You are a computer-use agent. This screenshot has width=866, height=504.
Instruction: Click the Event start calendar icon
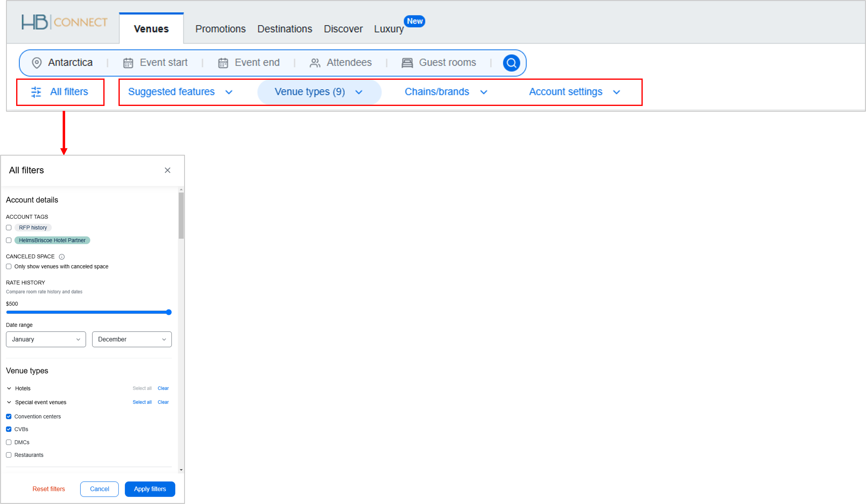click(x=128, y=63)
